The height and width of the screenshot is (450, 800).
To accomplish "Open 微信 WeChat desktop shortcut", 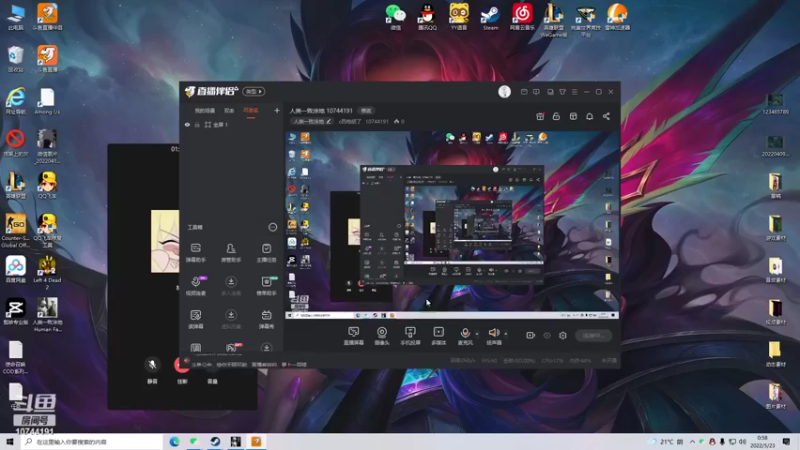I will pyautogui.click(x=395, y=17).
